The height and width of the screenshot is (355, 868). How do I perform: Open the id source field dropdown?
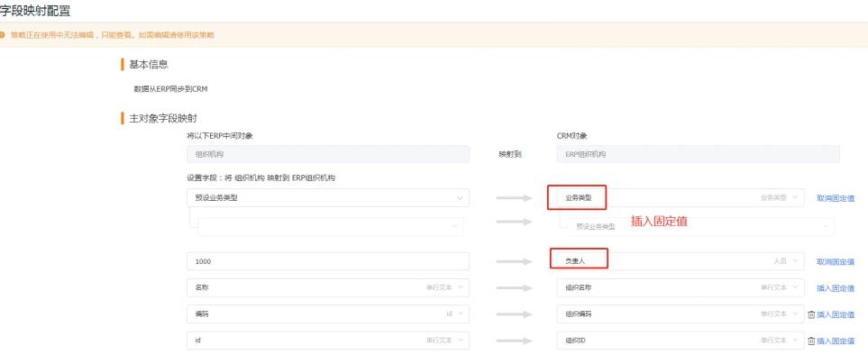click(328, 341)
